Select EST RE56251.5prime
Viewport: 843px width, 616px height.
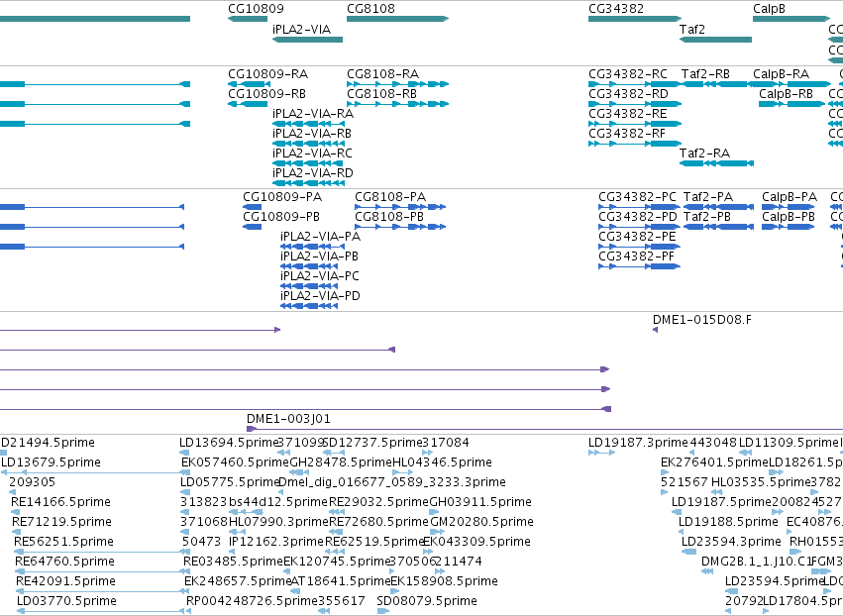(102, 552)
